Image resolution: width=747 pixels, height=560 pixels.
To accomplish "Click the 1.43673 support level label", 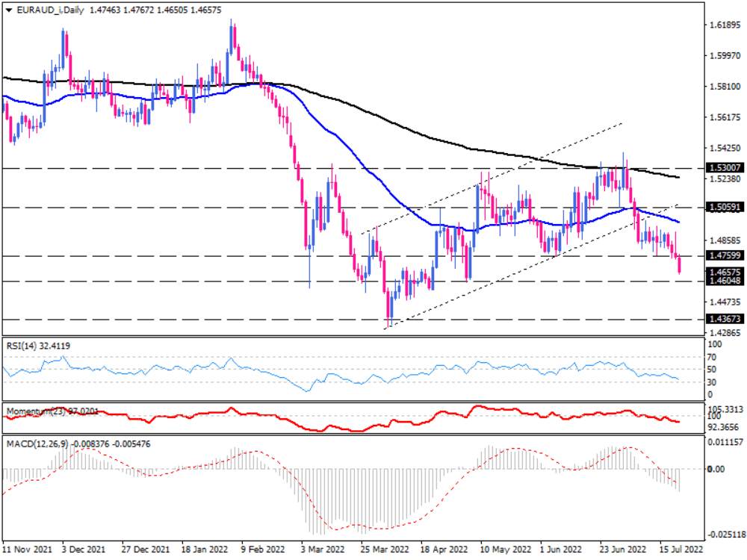I will tap(725, 319).
